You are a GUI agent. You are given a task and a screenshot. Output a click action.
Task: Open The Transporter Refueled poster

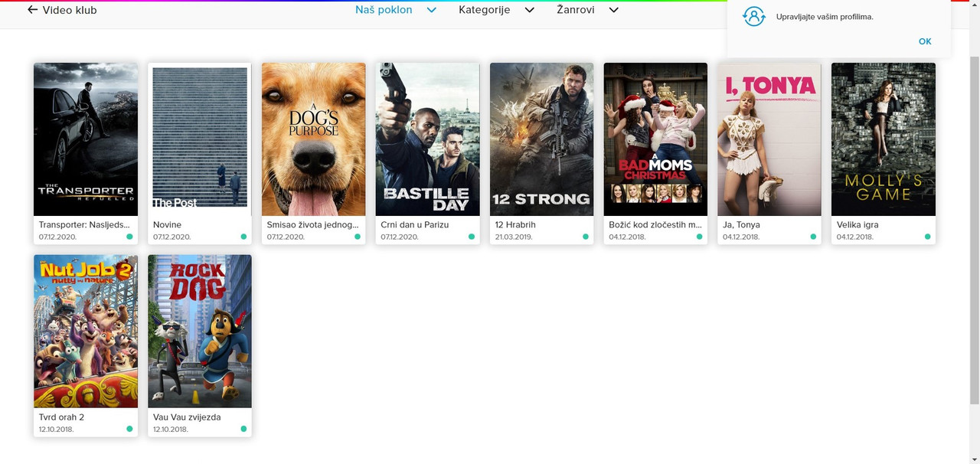point(86,139)
